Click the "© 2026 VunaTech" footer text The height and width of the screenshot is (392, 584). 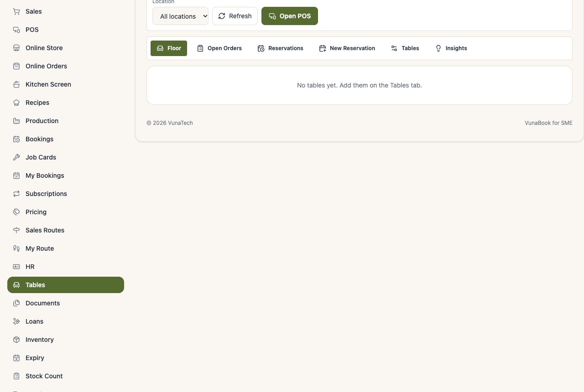click(170, 123)
